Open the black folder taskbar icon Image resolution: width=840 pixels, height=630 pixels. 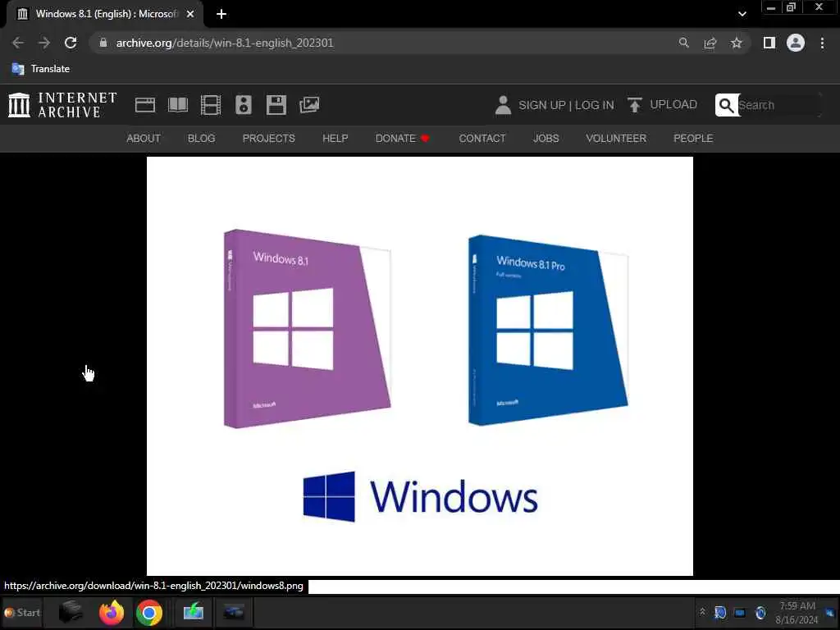click(x=71, y=612)
